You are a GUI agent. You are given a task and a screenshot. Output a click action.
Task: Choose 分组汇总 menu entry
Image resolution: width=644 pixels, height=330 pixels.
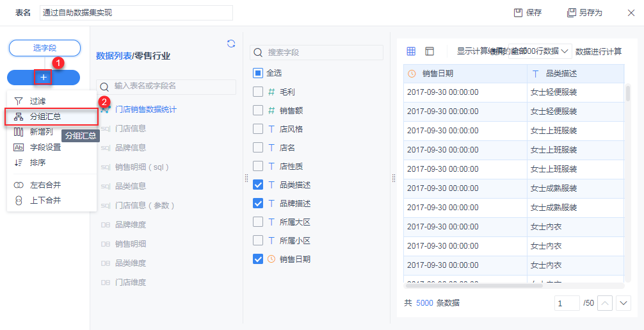52,117
